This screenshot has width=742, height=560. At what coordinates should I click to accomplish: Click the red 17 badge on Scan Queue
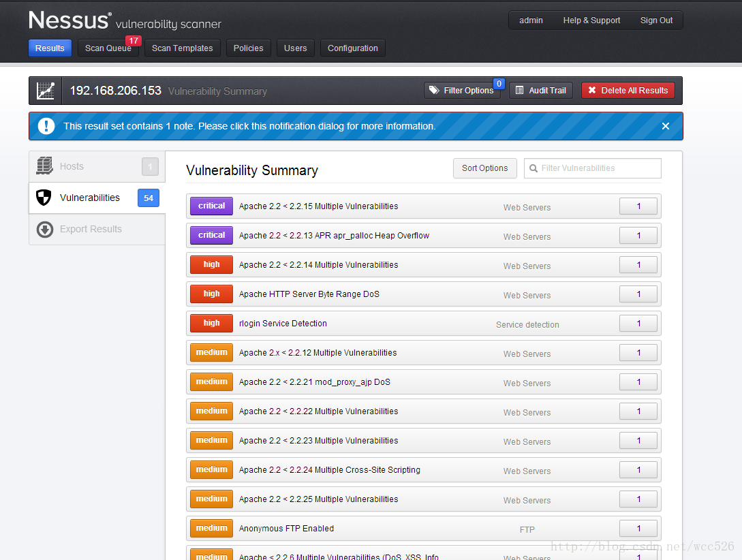(134, 41)
